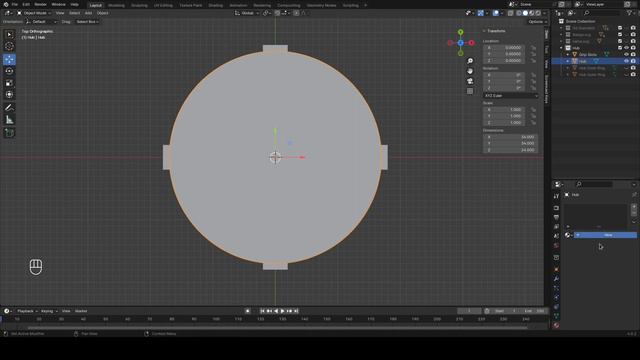Switch to the Shading workspace tab
The width and height of the screenshot is (640, 360).
216,5
